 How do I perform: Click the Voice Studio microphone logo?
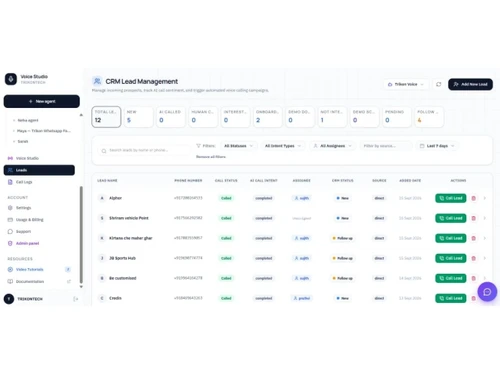(11, 79)
